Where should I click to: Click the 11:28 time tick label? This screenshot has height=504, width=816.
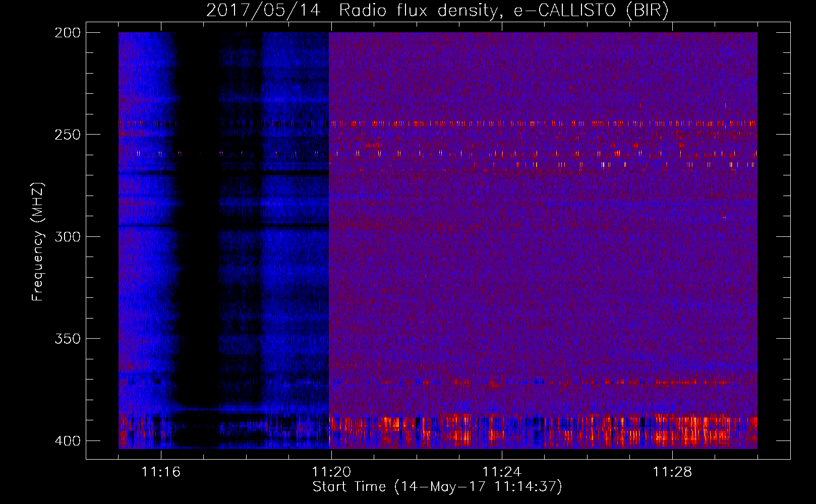pyautogui.click(x=672, y=472)
